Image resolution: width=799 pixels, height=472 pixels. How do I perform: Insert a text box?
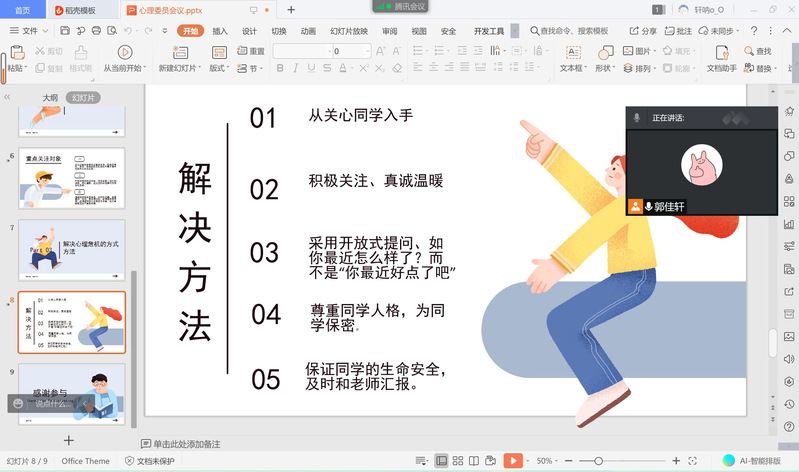(572, 53)
